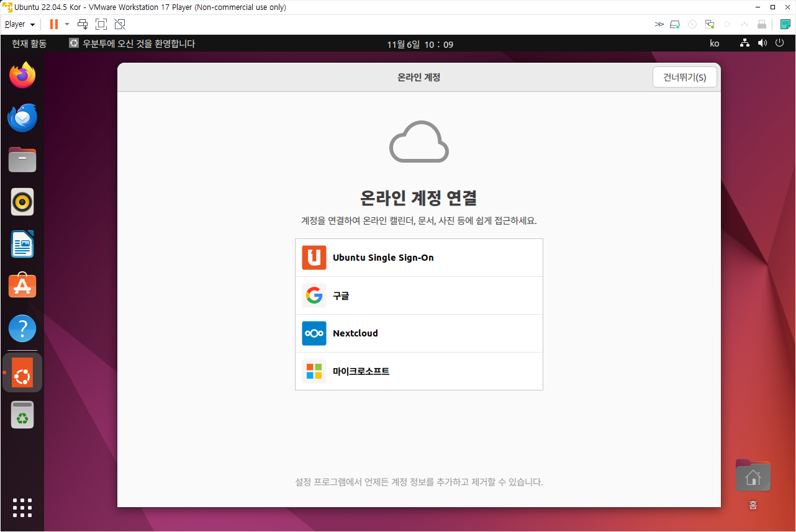Screen dimensions: 796x532
Task: Open the 현재 활동 activities overview
Action: [x=29, y=43]
